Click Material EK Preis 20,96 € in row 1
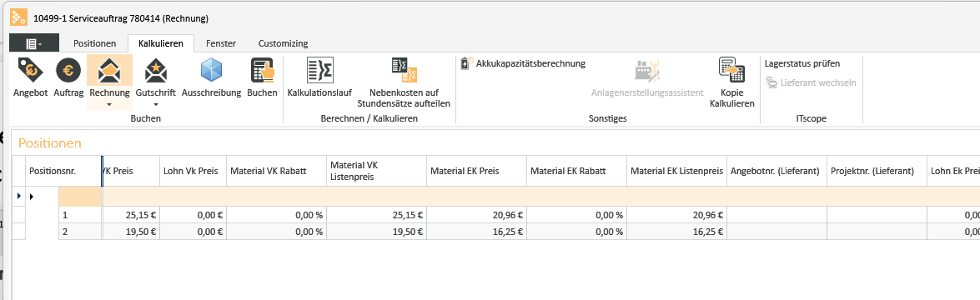Image resolution: width=980 pixels, height=300 pixels. tap(476, 215)
